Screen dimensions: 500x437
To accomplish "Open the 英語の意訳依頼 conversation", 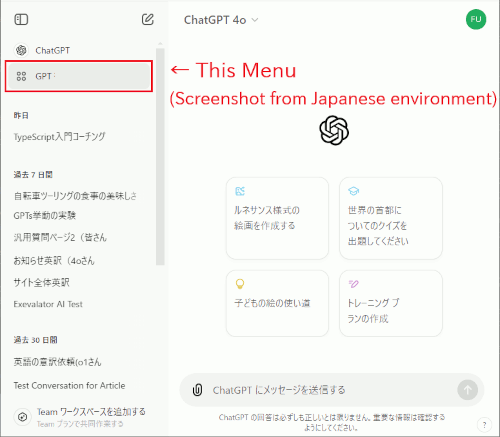I will click(57, 362).
